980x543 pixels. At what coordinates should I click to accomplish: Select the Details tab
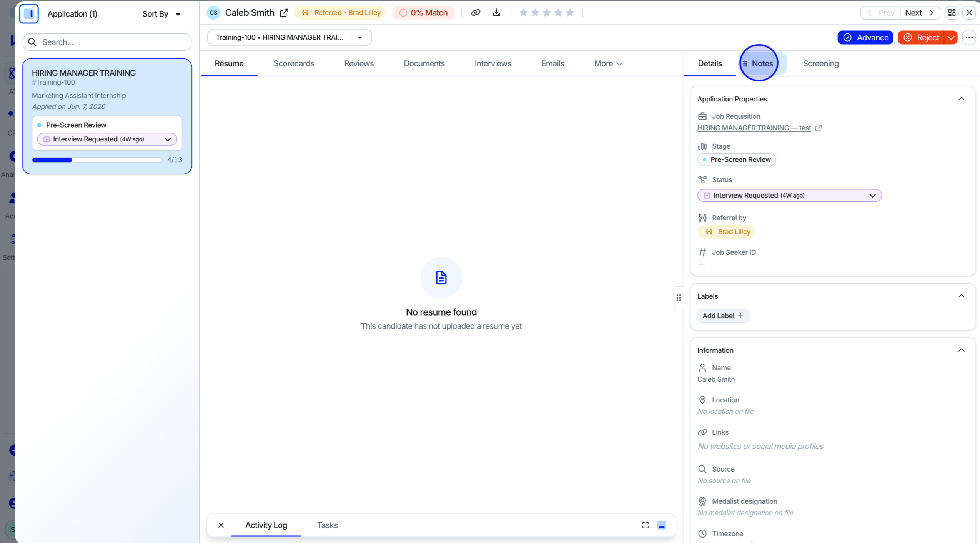pos(710,63)
